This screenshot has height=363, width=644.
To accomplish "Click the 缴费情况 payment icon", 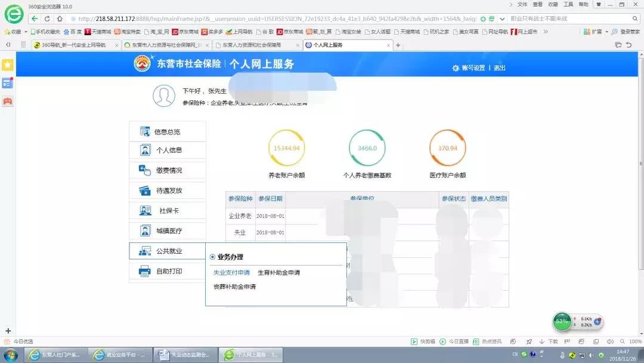I will pos(144,170).
